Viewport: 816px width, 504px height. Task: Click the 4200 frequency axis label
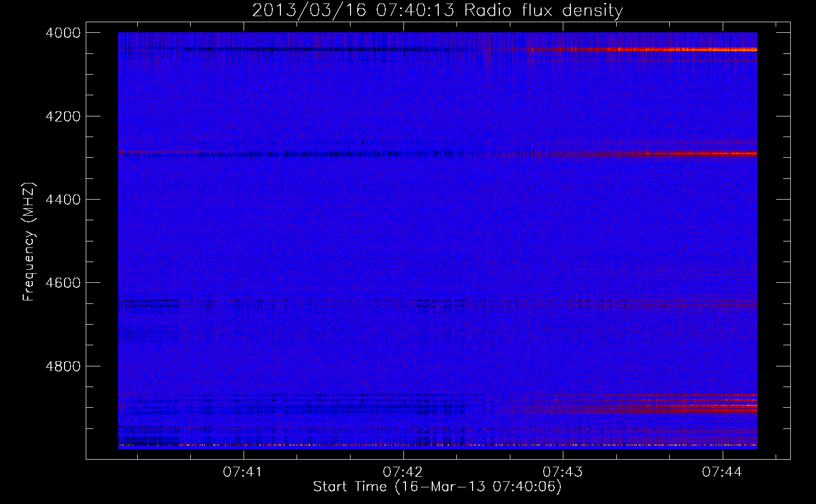coord(63,116)
